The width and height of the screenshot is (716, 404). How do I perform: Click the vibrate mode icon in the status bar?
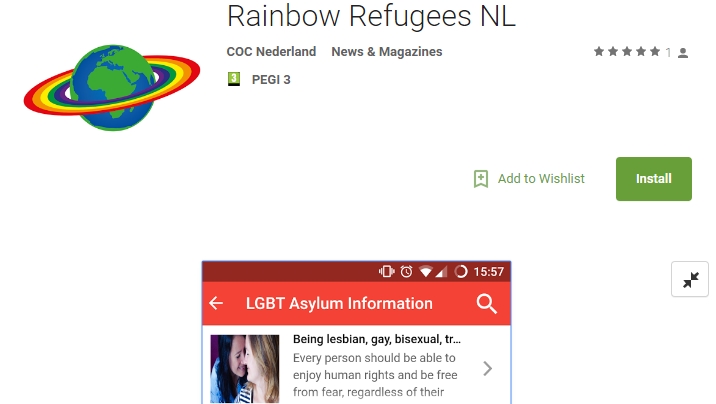coord(386,272)
